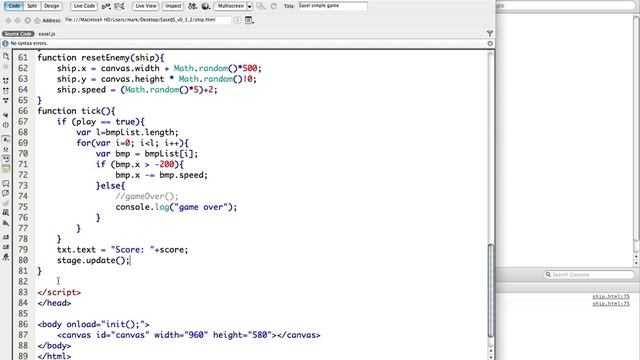Click the Collapse Selection icon
Viewport: 640px width, 360px height.
[6, 90]
